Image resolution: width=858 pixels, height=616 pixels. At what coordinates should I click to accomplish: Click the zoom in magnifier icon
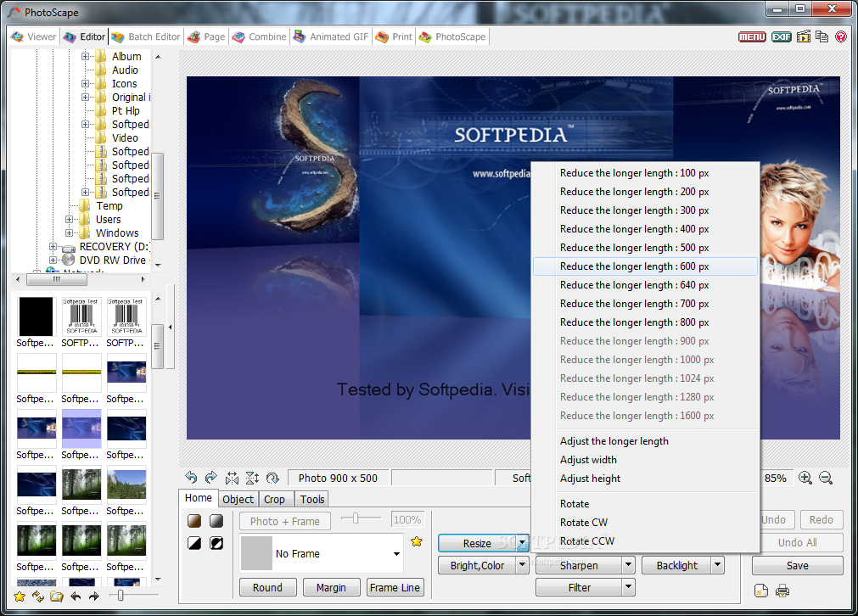click(x=805, y=478)
